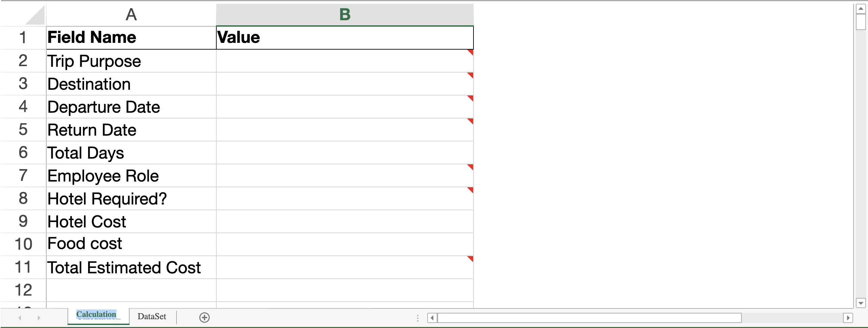Select the Value cell beside Hotel Required?
Viewport: 868px width, 328px height.
tap(345, 199)
